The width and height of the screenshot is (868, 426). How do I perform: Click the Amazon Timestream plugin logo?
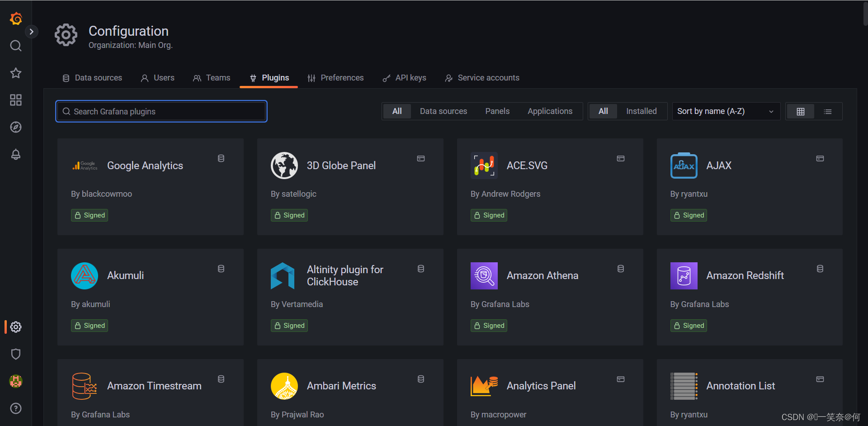[x=85, y=386]
